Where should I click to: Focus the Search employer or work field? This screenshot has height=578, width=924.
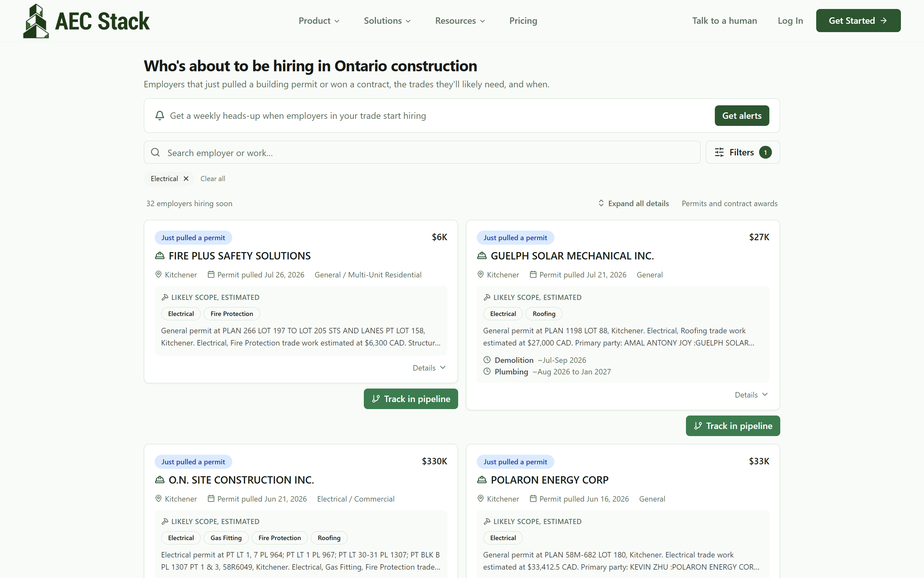422,153
